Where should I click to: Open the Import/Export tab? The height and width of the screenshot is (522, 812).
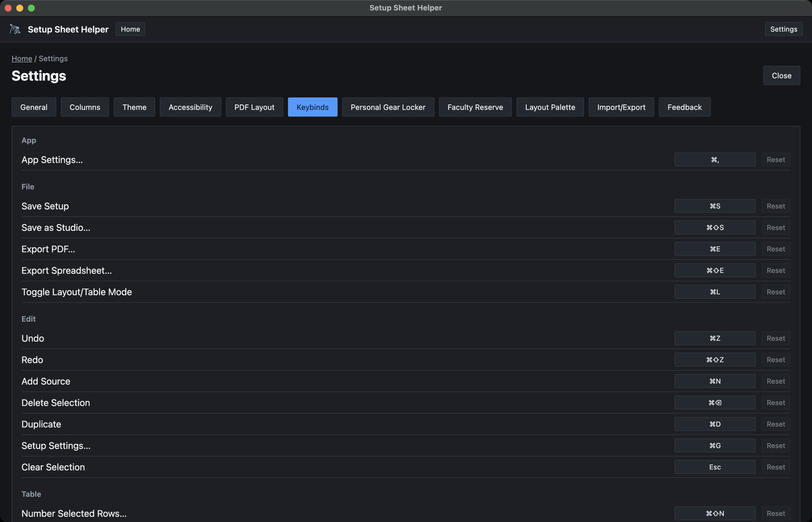[621, 107]
